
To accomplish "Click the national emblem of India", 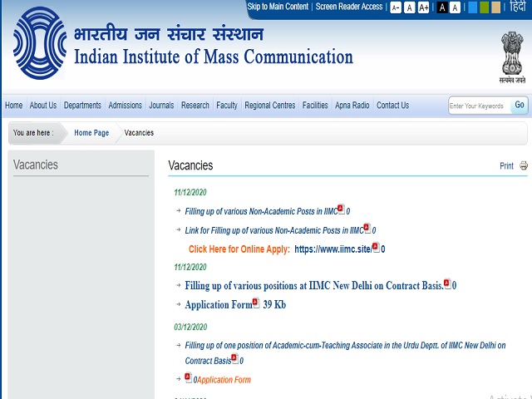I will (x=513, y=55).
